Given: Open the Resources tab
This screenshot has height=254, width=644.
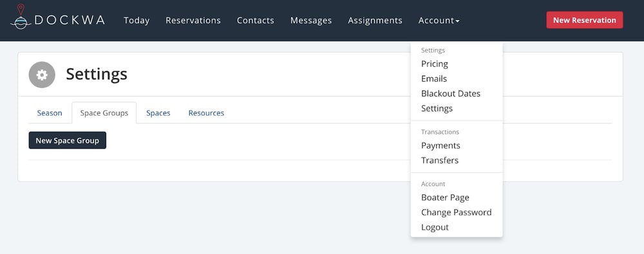Looking at the screenshot, I should [x=206, y=113].
